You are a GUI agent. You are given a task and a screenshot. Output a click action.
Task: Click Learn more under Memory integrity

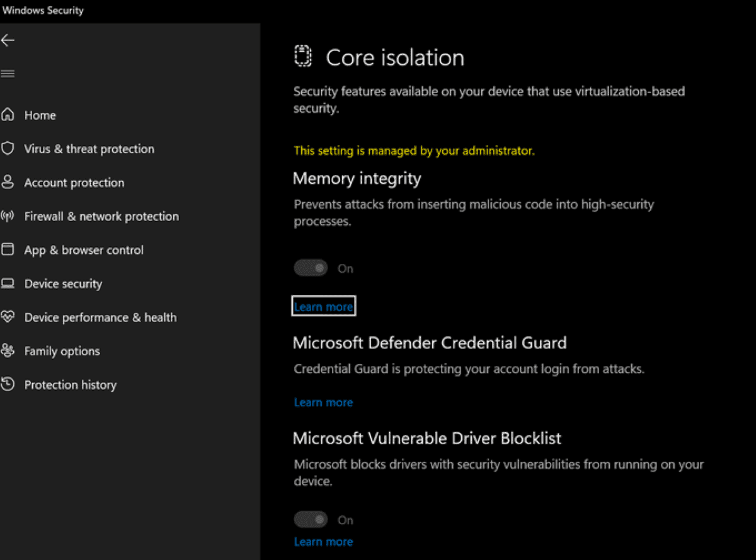click(x=323, y=306)
